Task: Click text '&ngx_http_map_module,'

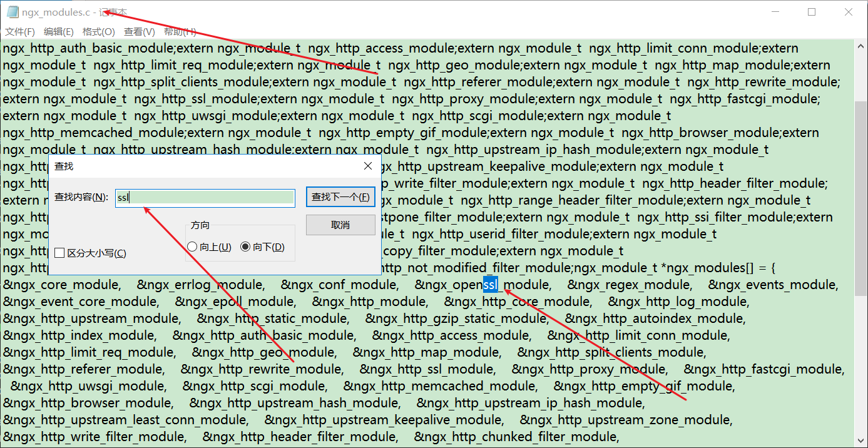Action: coord(427,353)
